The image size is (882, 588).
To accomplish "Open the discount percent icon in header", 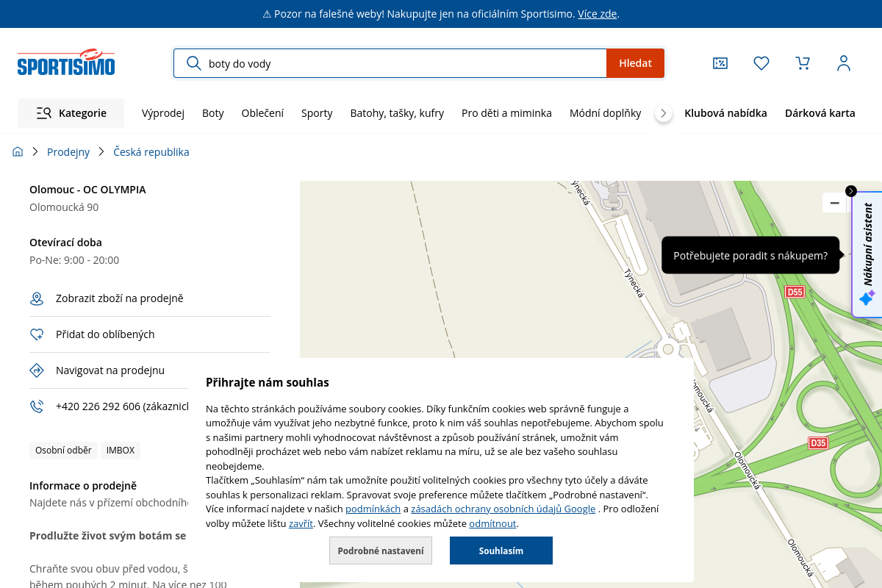I will point(720,63).
